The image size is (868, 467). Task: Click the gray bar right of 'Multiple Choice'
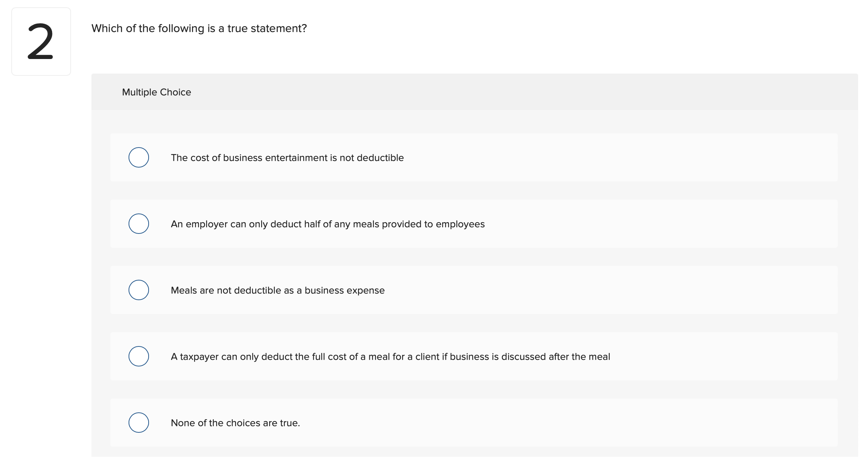[x=510, y=92]
